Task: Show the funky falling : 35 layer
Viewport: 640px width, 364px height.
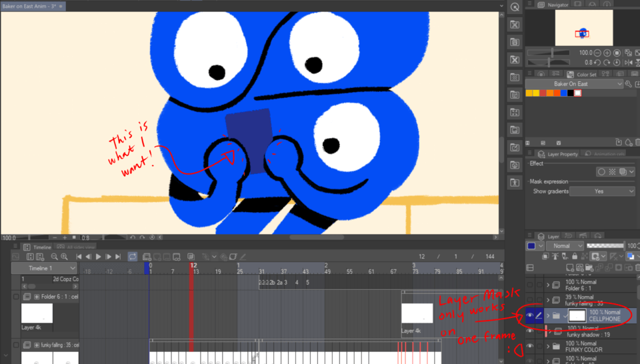Action: [x=530, y=300]
